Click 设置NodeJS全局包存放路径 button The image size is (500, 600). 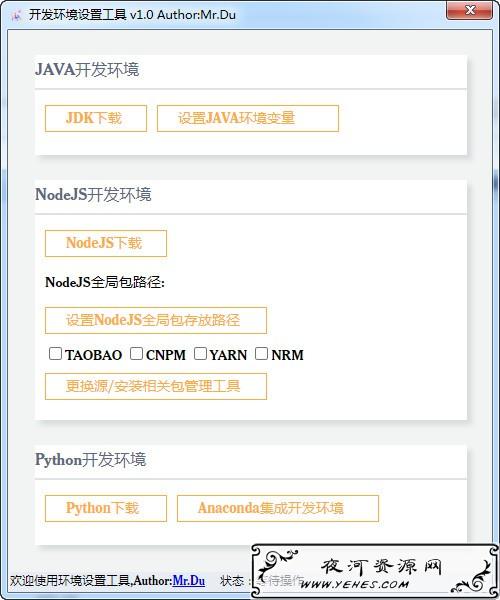pos(156,320)
